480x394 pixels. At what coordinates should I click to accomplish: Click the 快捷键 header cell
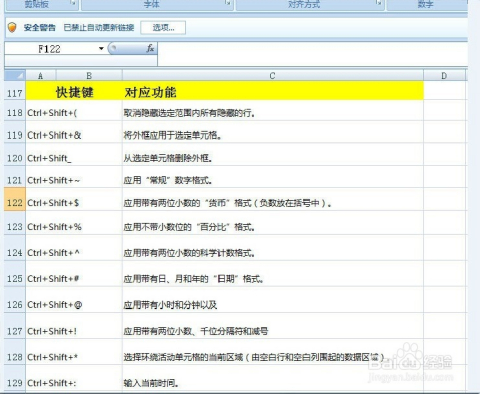tap(74, 91)
